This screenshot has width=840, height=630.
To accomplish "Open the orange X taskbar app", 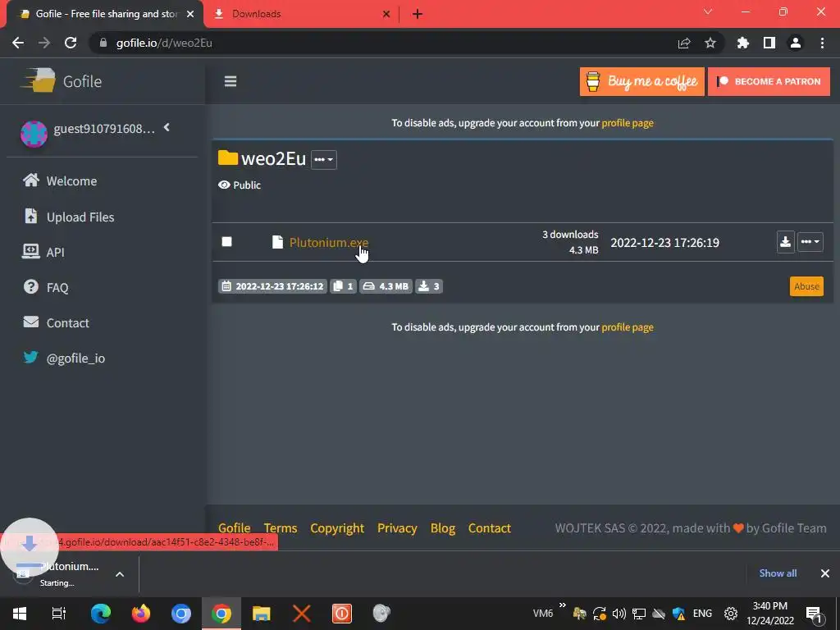I will click(302, 613).
